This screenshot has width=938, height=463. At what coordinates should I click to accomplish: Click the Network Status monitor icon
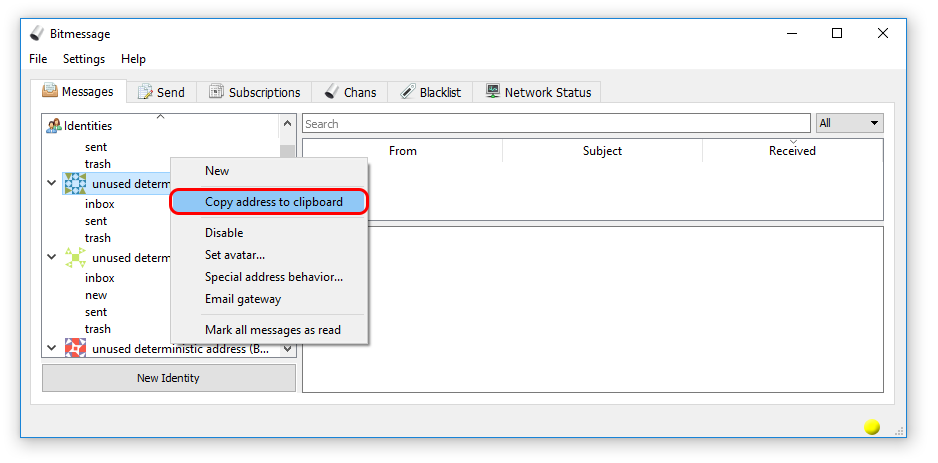[493, 92]
